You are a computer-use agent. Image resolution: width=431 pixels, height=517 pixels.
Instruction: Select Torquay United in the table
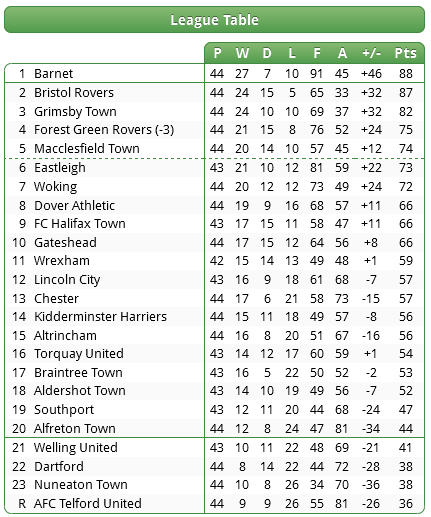tap(79, 354)
